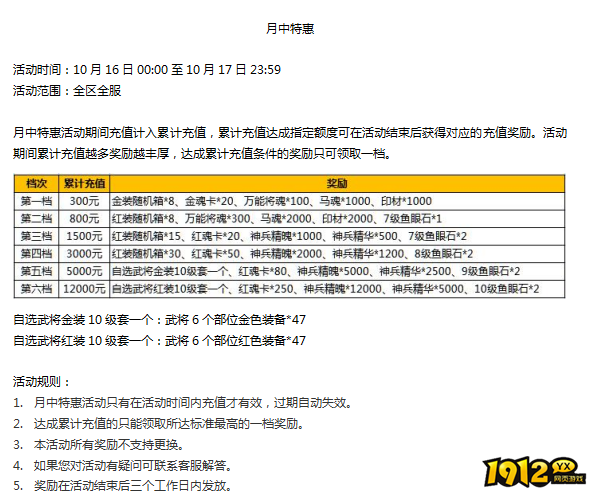Click the 1500元 amount cell
This screenshot has width=599, height=497.
[x=84, y=236]
